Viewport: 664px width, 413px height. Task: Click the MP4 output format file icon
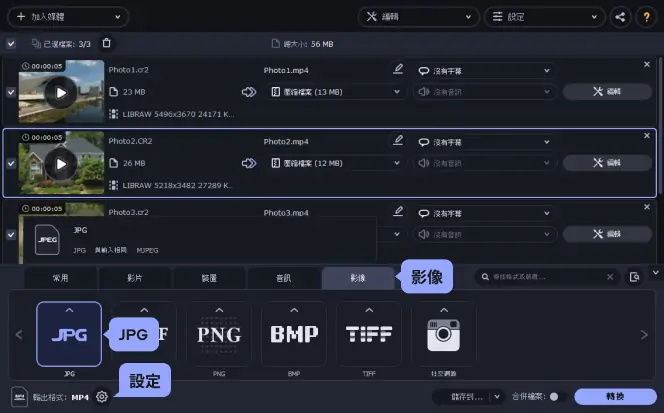pos(19,397)
